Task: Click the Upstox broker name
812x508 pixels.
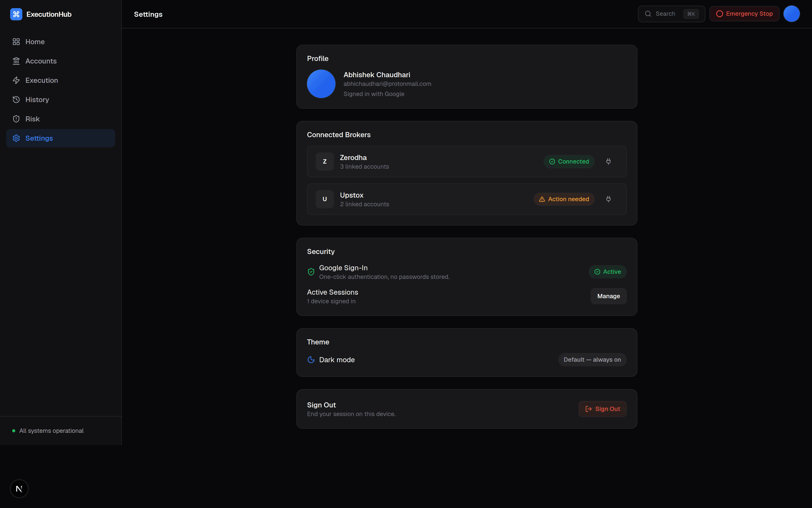Action: 351,195
